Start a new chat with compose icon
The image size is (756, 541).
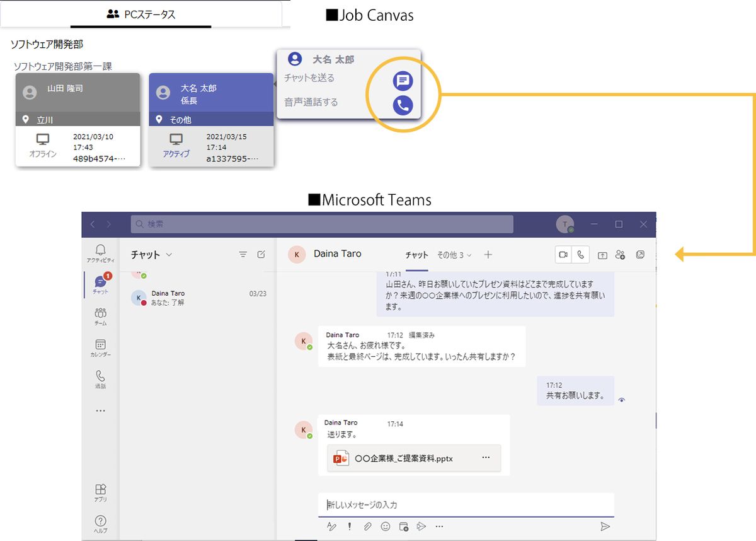click(261, 255)
